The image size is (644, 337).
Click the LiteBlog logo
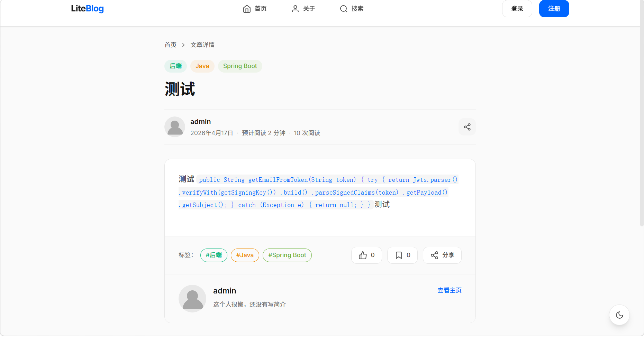point(87,9)
